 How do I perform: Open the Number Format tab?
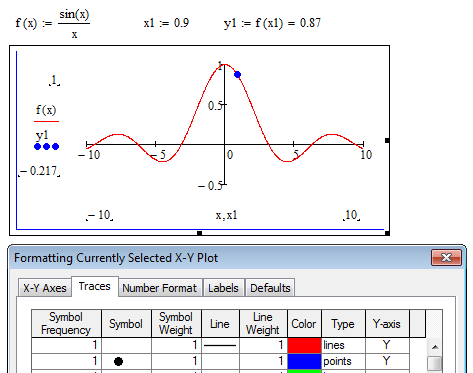(x=160, y=288)
